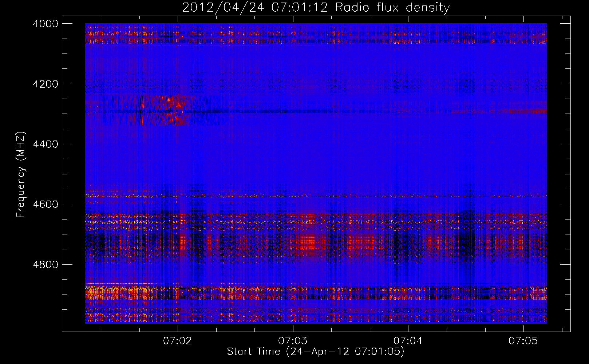Select the 4000 frequency tick label
The image size is (589, 364).
[x=46, y=24]
